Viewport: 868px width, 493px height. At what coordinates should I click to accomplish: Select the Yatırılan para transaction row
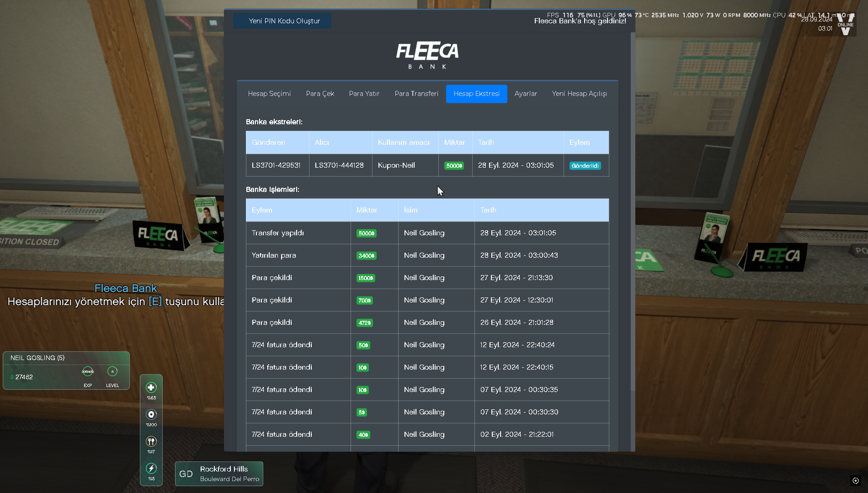(x=427, y=255)
